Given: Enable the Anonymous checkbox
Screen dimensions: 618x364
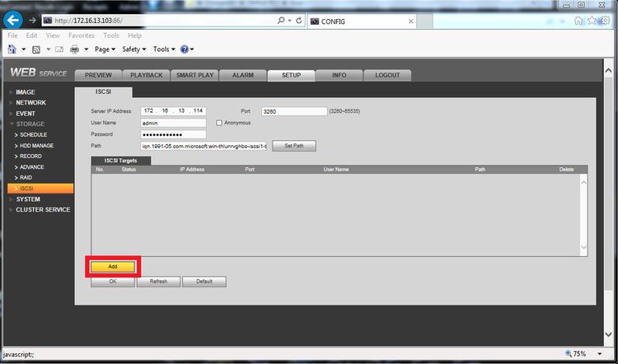Looking at the screenshot, I should [219, 123].
